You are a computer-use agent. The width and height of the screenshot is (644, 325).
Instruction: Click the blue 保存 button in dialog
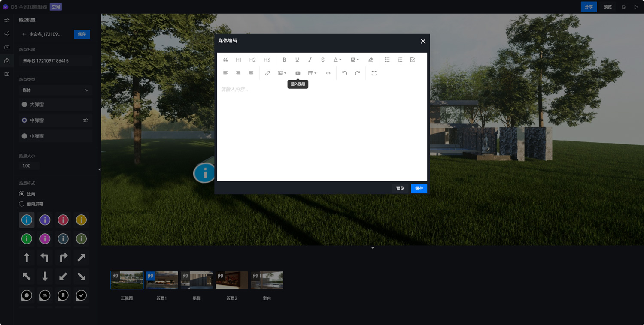[x=419, y=188]
